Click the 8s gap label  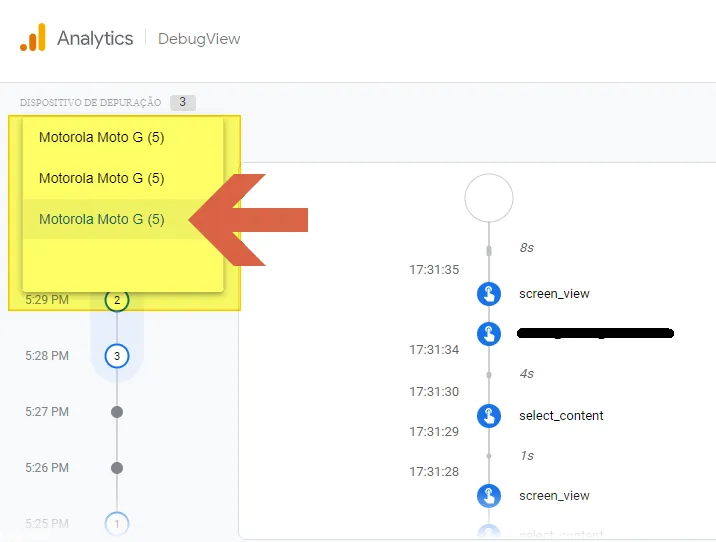click(526, 247)
